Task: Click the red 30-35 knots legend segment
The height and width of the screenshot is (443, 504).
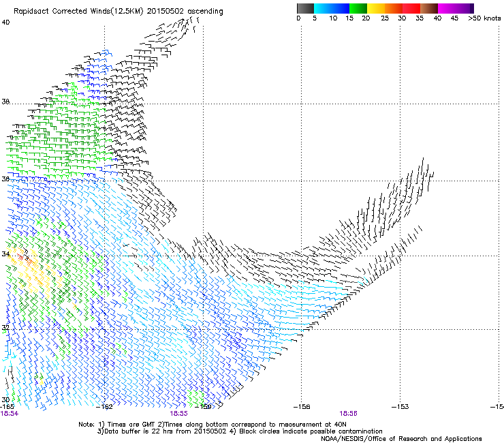Action: click(x=411, y=8)
